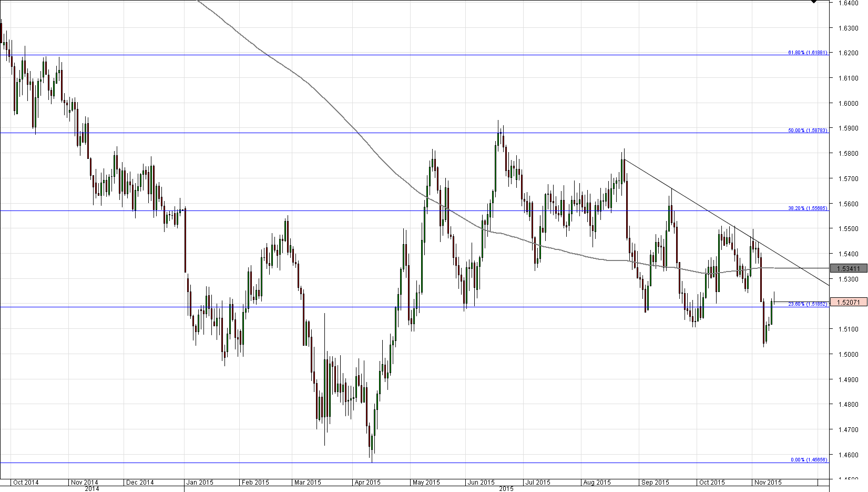Viewport: 868px width, 492px height.
Task: Click the 38.20% (1.55685) Fibonacci label
Action: [x=808, y=208]
